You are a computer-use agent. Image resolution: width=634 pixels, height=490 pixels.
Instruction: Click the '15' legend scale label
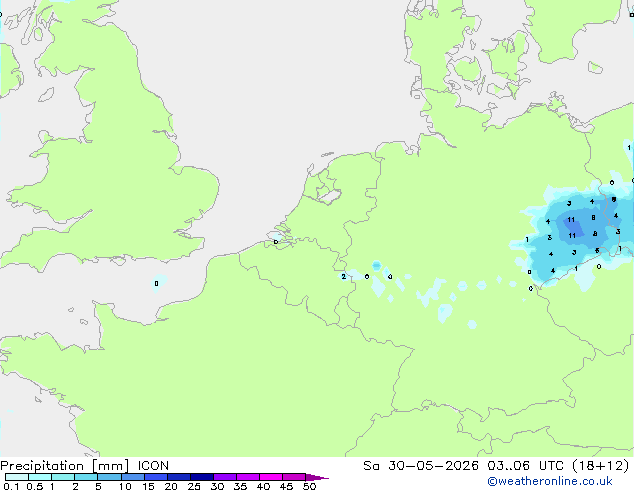click(148, 486)
